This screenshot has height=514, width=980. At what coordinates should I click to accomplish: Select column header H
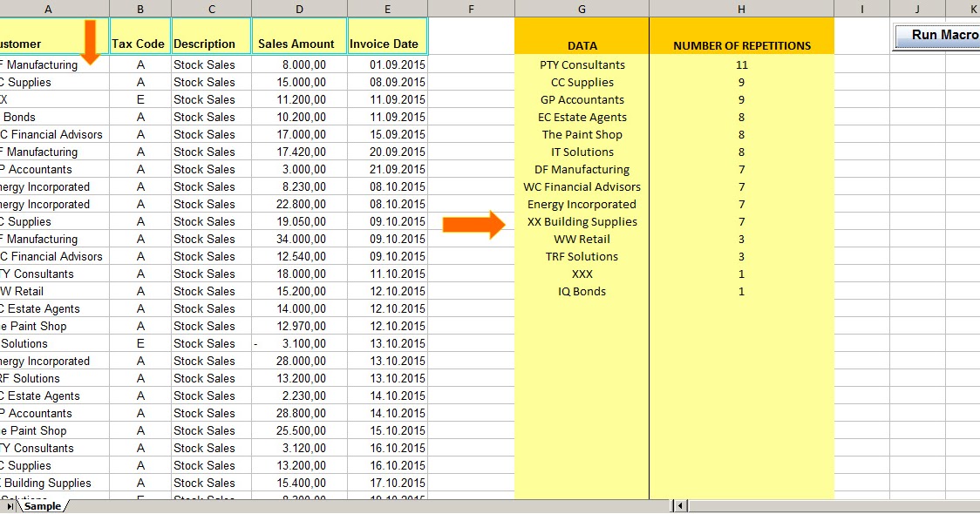(741, 7)
